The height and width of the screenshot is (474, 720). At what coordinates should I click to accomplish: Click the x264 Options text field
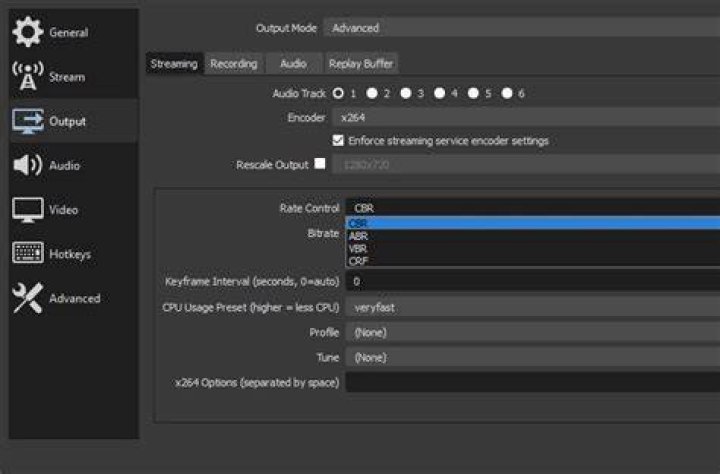(533, 382)
